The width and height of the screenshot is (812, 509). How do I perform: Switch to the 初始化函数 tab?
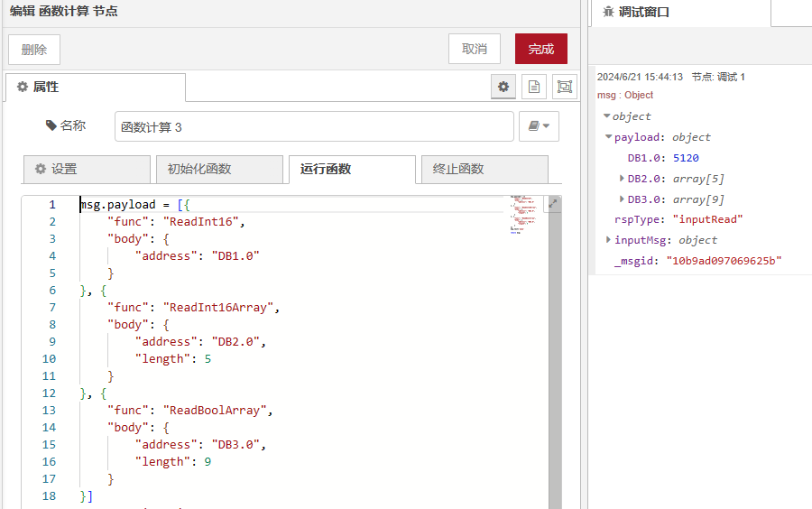coord(218,169)
